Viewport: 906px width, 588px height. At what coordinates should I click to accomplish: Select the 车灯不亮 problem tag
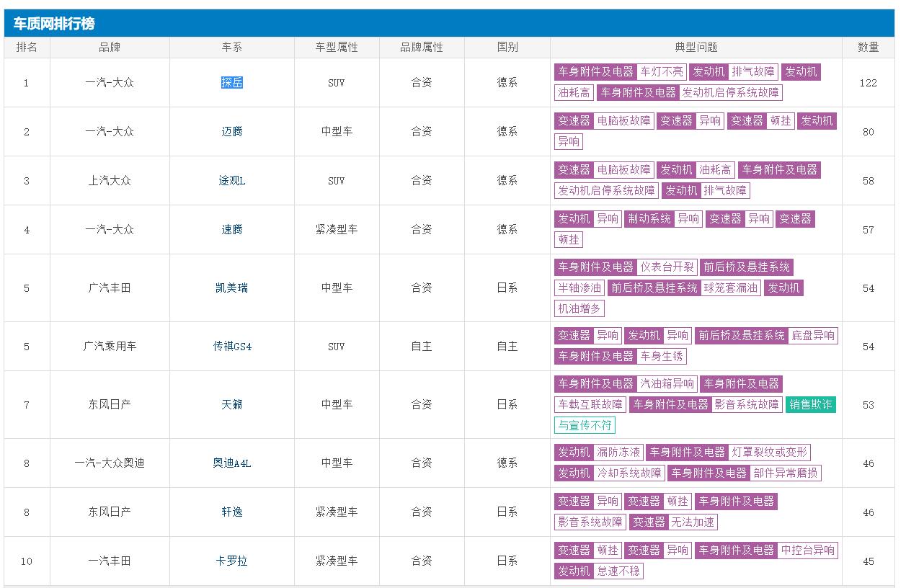click(662, 72)
